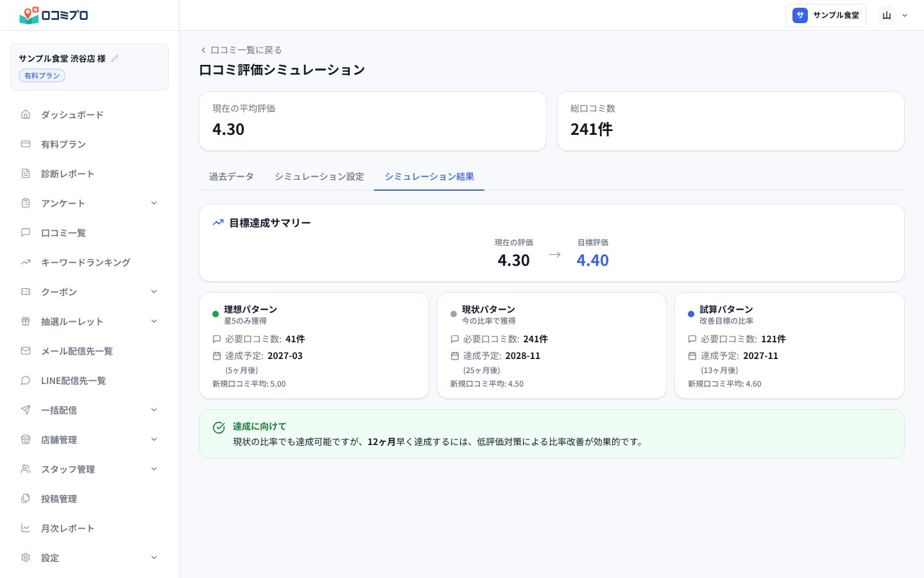Image resolution: width=924 pixels, height=578 pixels.
Task: Click the 口コミプロ logo
Action: pos(54,15)
